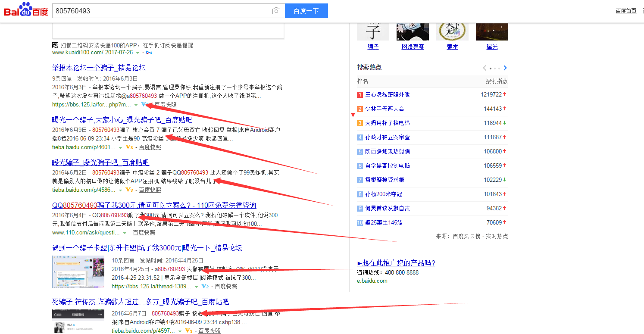
Task: Click the www.kuaidi100.com/ URL text
Action: tap(78, 52)
